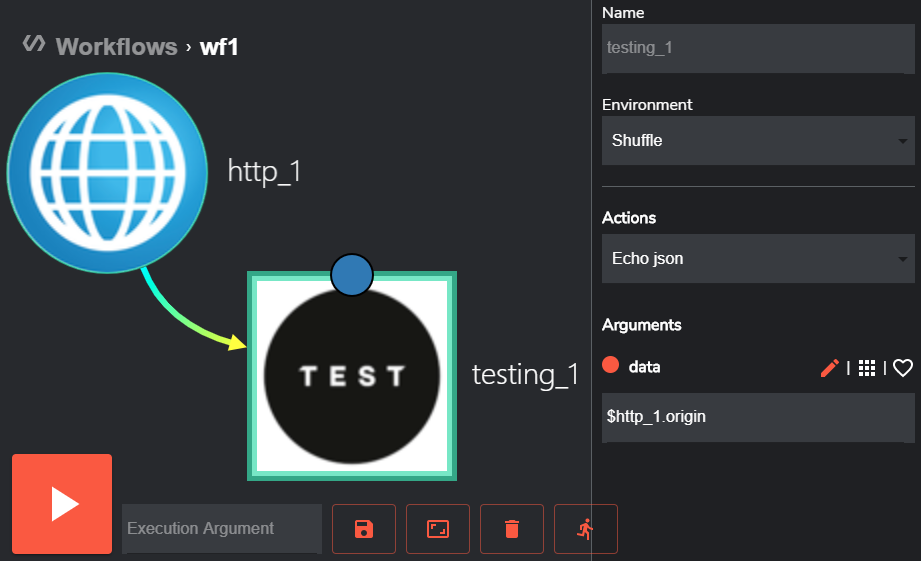Select the http_1 globe node
Viewport: 921px width, 561px height.
(x=107, y=173)
